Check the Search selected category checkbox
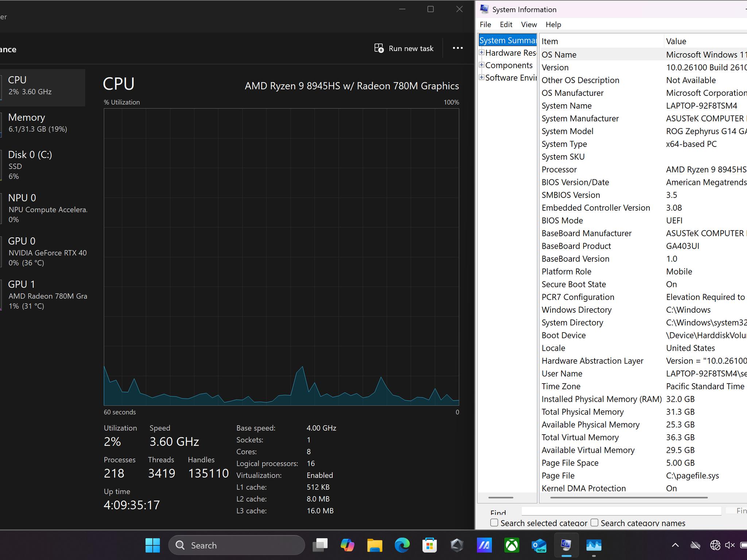 pos(494,522)
